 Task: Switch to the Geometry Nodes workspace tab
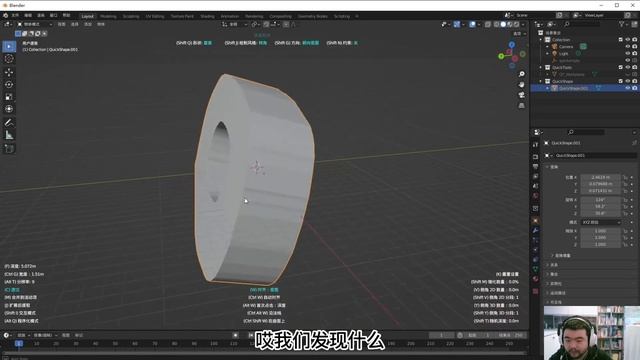pos(313,16)
